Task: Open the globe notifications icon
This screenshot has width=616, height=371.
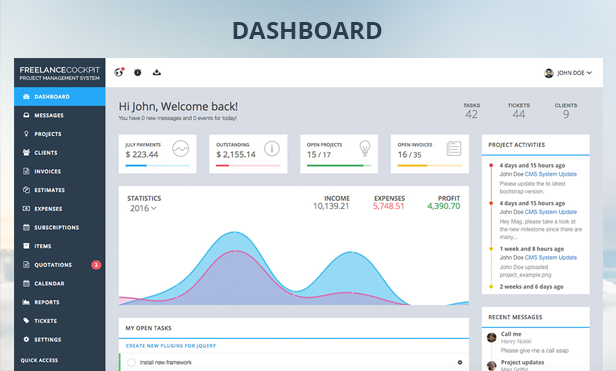Action: 119,72
